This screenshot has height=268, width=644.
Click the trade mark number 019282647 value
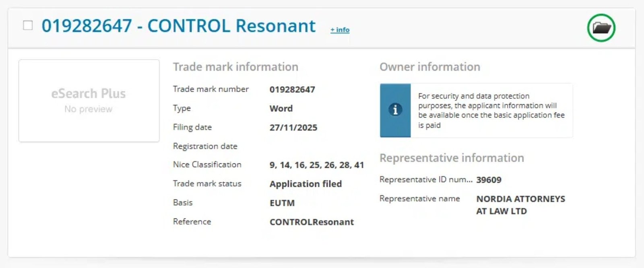click(293, 89)
